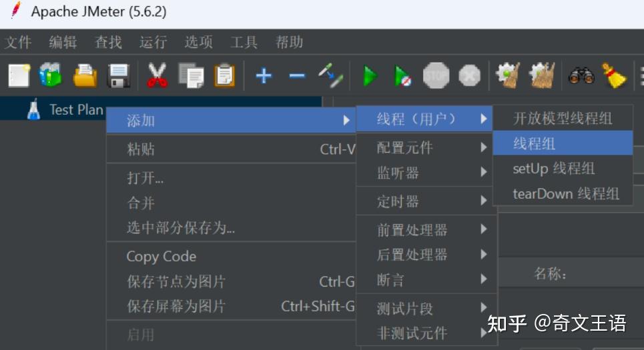This screenshot has width=644, height=350.
Task: Choose 合并 in context menu
Action: point(231,203)
